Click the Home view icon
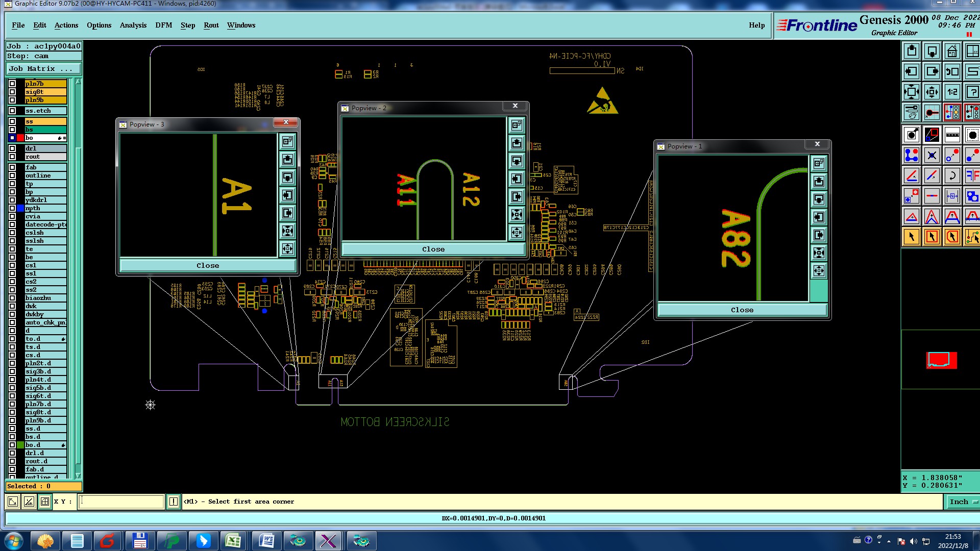 [x=952, y=51]
